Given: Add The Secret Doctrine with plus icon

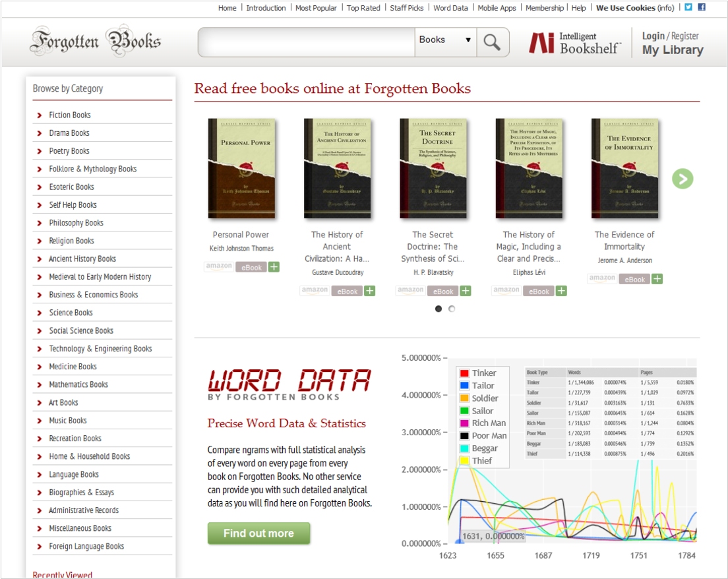Looking at the screenshot, I should 466,291.
